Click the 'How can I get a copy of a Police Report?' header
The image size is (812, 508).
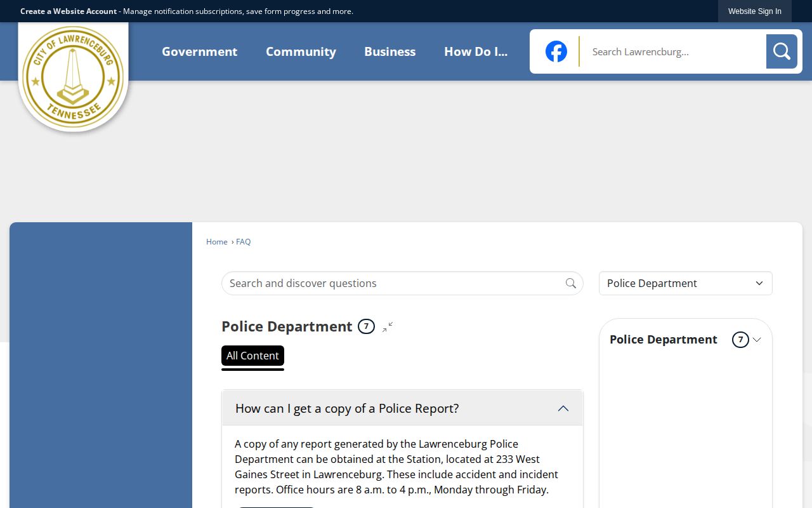click(402, 408)
